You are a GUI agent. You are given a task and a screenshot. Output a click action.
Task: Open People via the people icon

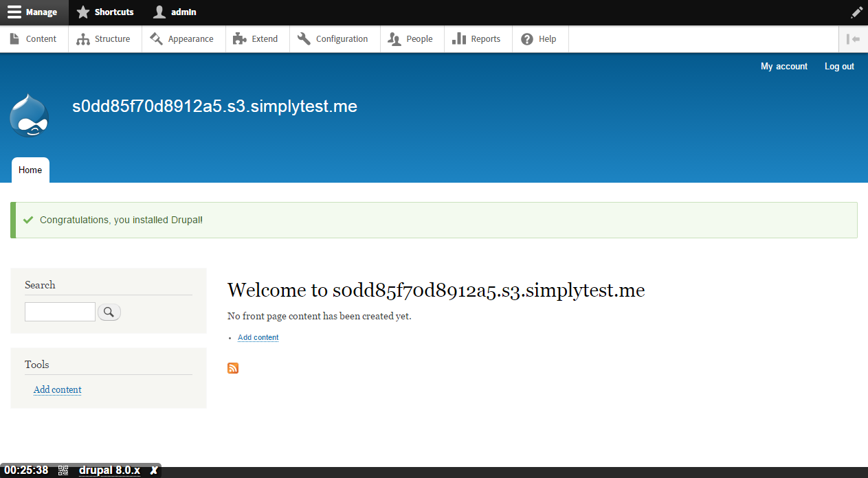click(392, 38)
